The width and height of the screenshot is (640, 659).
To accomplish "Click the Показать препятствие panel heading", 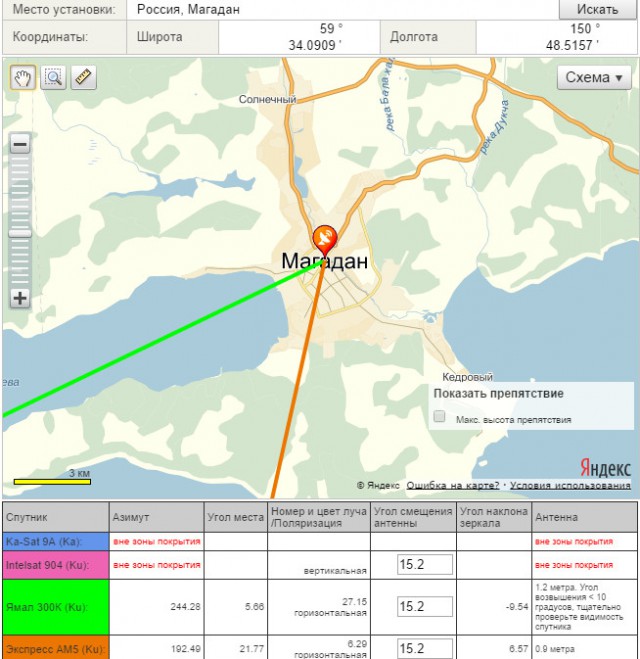I will coord(498,394).
